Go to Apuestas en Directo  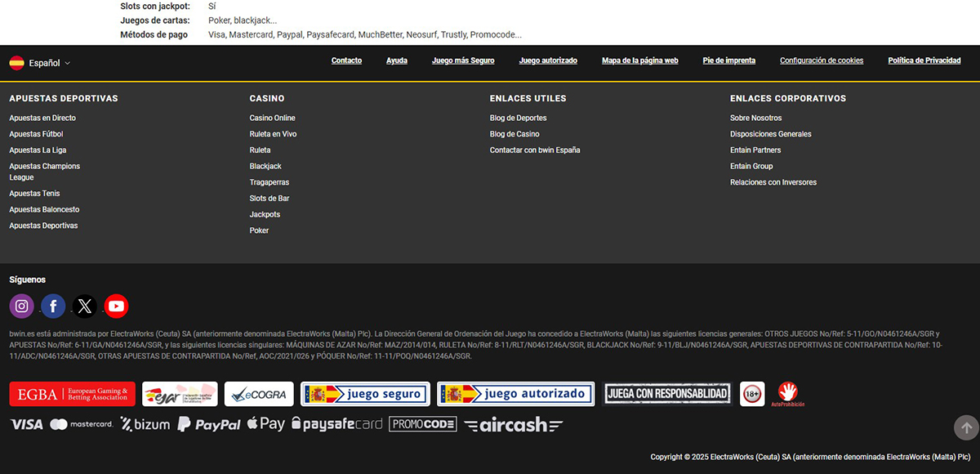(42, 118)
